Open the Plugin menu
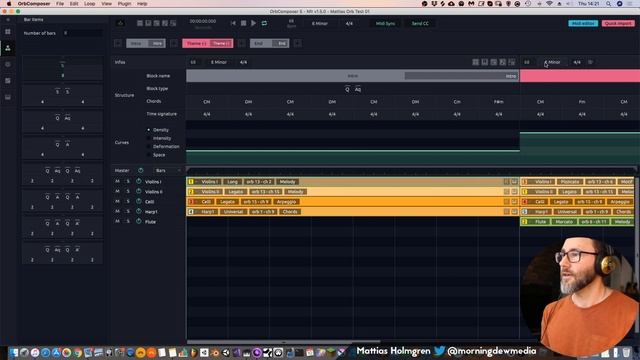The width and height of the screenshot is (640, 360). pyautogui.click(x=124, y=4)
